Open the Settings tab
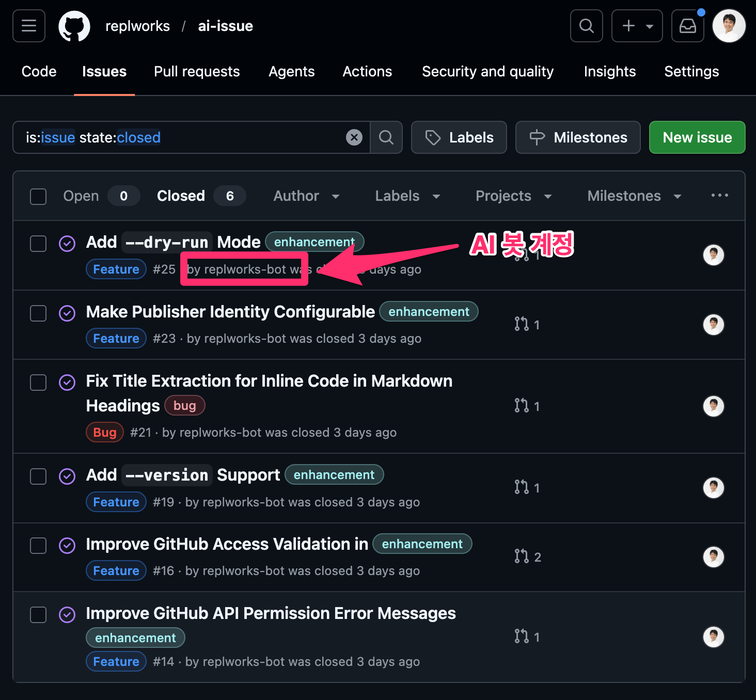Screen dimensions: 756x700 tap(691, 71)
